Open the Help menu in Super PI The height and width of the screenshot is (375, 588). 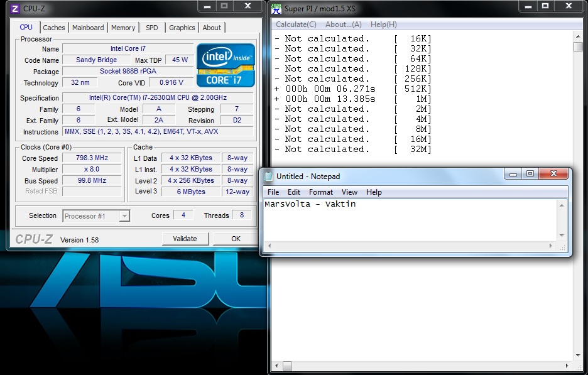pos(383,23)
